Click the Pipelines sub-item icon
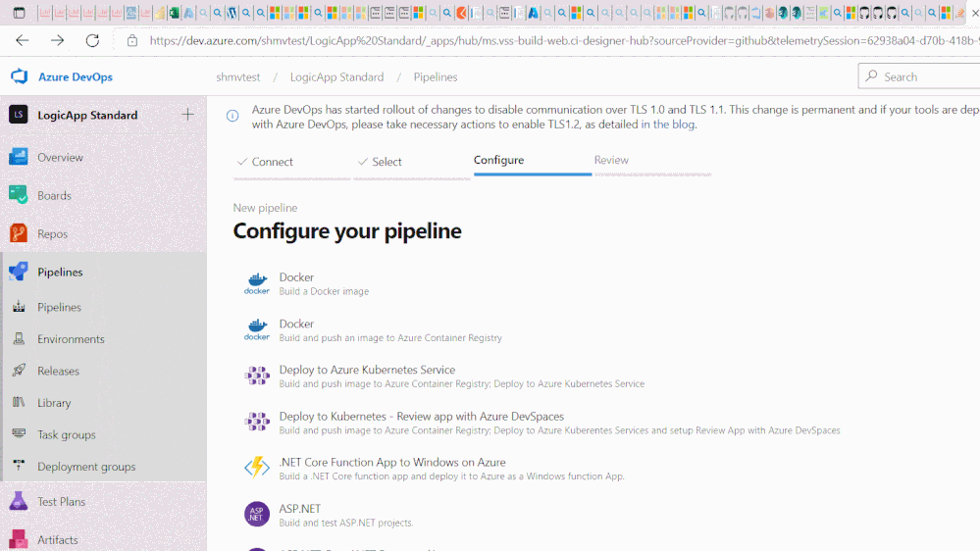The width and height of the screenshot is (980, 551). coord(19,307)
